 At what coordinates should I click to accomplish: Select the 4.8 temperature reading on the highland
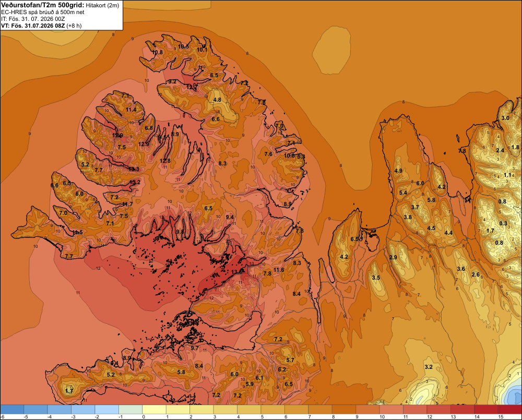(x=217, y=100)
